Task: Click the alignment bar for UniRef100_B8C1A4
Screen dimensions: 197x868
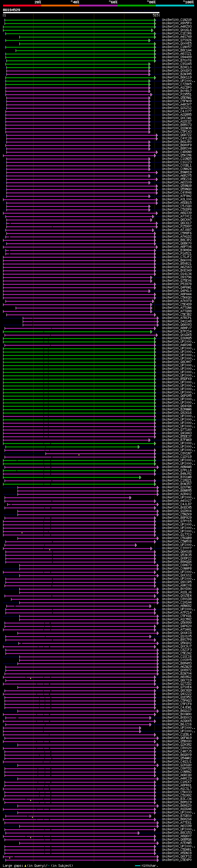Action: pyautogui.click(x=86, y=50)
